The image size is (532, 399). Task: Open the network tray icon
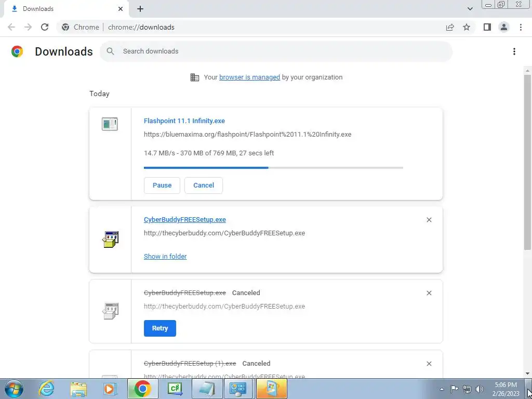pyautogui.click(x=467, y=389)
